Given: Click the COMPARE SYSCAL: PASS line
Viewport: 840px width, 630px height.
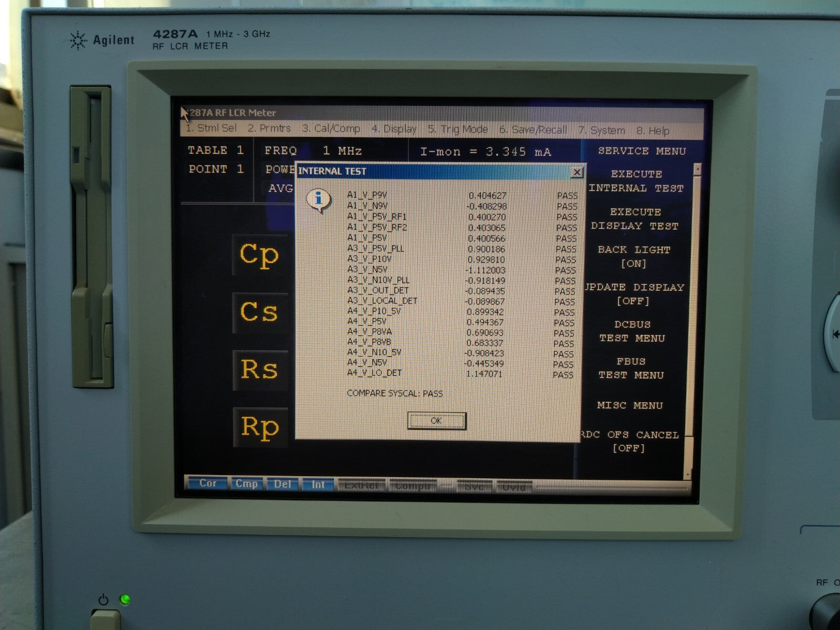Looking at the screenshot, I should [x=395, y=393].
